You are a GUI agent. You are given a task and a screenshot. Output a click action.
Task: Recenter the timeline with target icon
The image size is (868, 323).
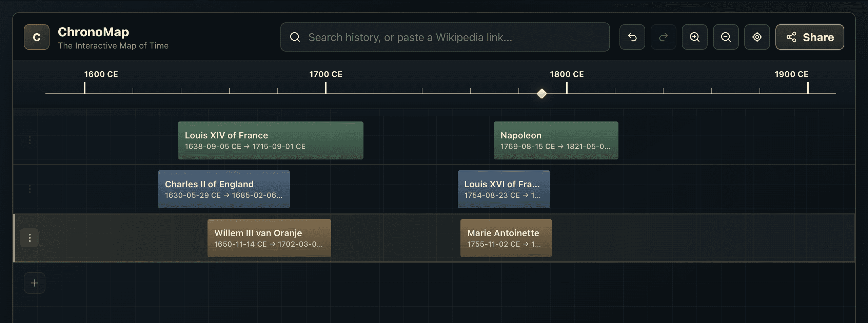(x=757, y=37)
